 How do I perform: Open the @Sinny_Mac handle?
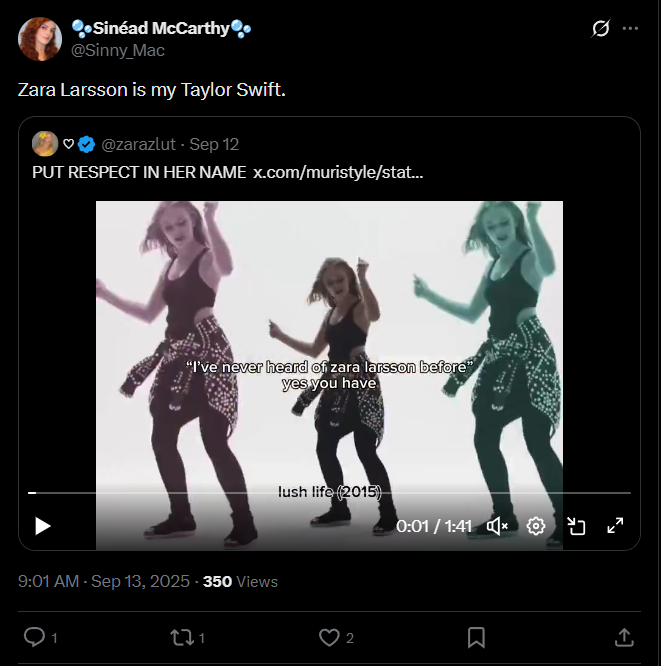point(118,50)
